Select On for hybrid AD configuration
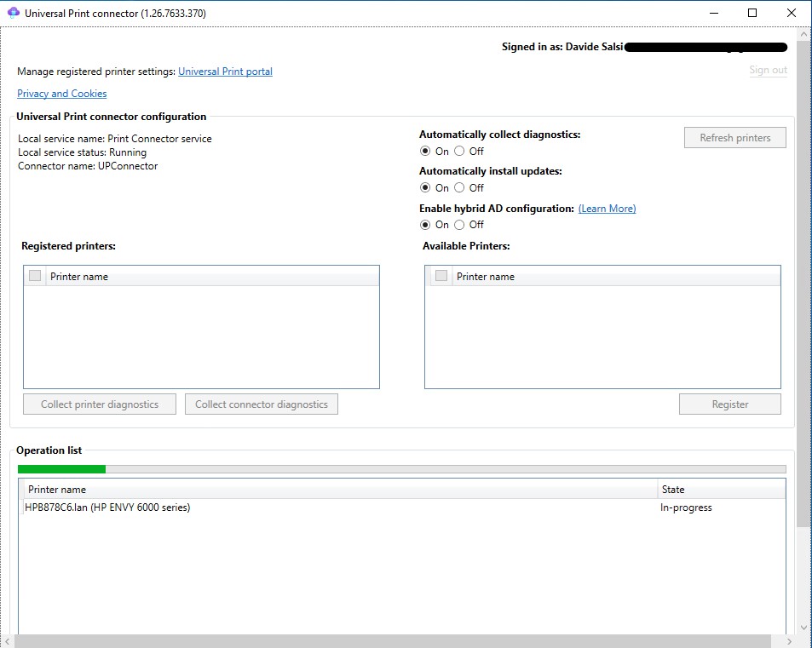 point(425,225)
